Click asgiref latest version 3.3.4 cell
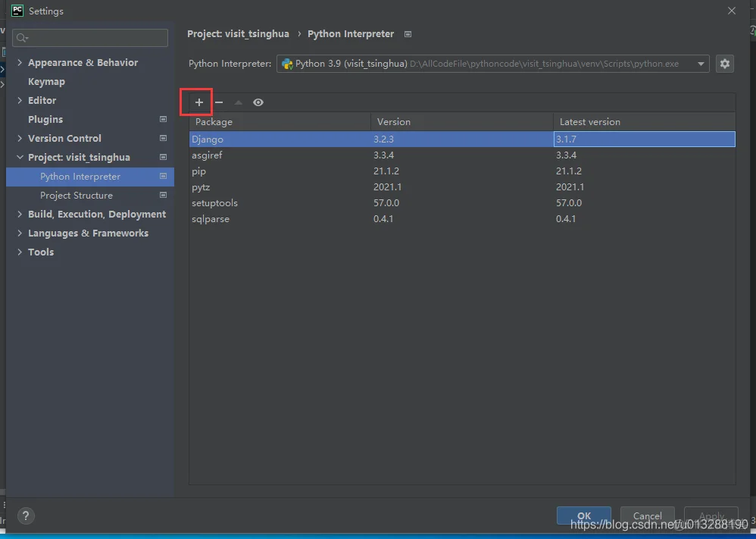 coord(644,155)
